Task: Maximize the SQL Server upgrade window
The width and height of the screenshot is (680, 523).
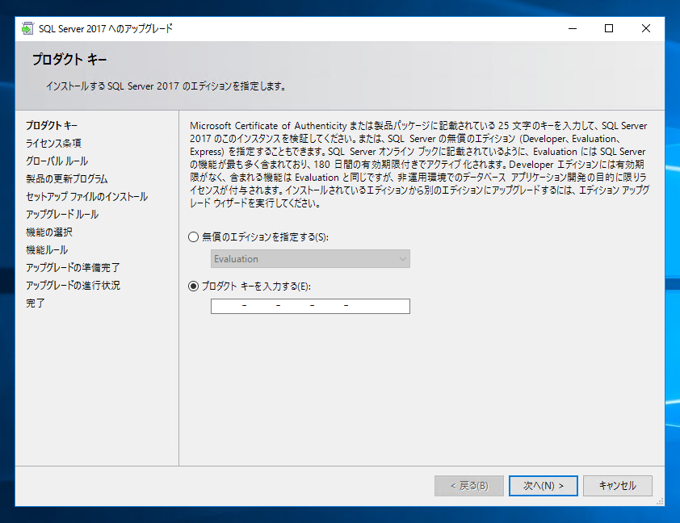Action: click(609, 29)
